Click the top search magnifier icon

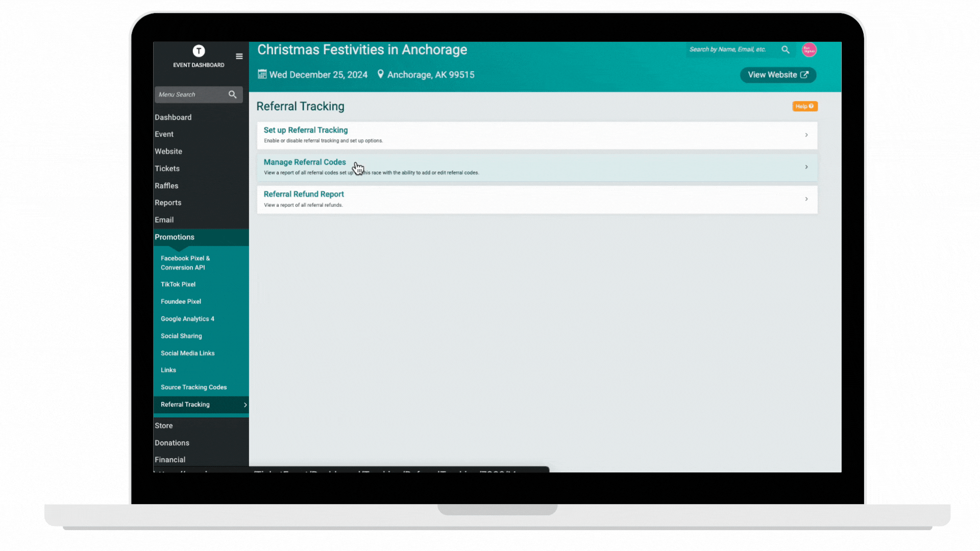tap(786, 49)
